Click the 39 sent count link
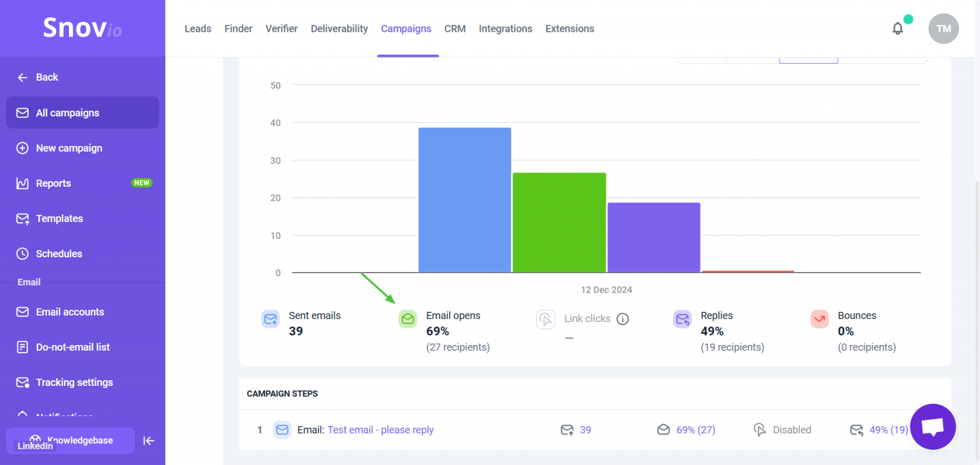The height and width of the screenshot is (465, 980). coord(586,430)
